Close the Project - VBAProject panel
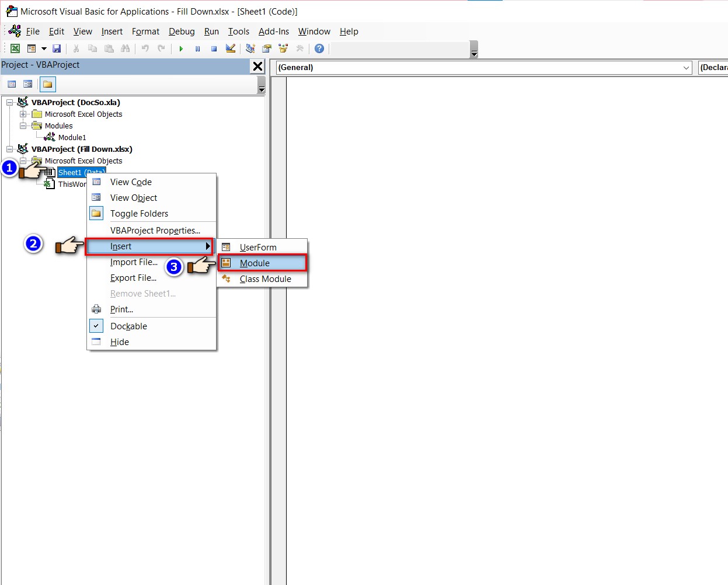This screenshot has height=585, width=728. pyautogui.click(x=257, y=67)
